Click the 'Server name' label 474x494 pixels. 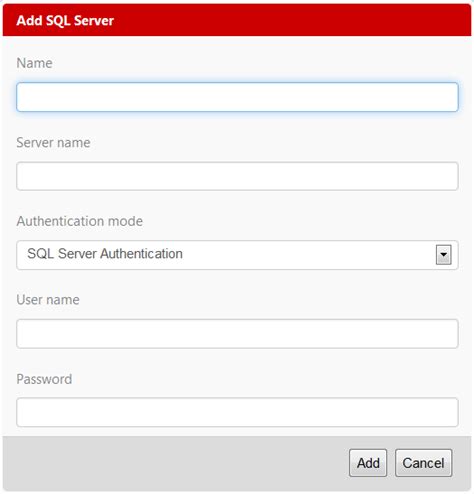pyautogui.click(x=53, y=143)
